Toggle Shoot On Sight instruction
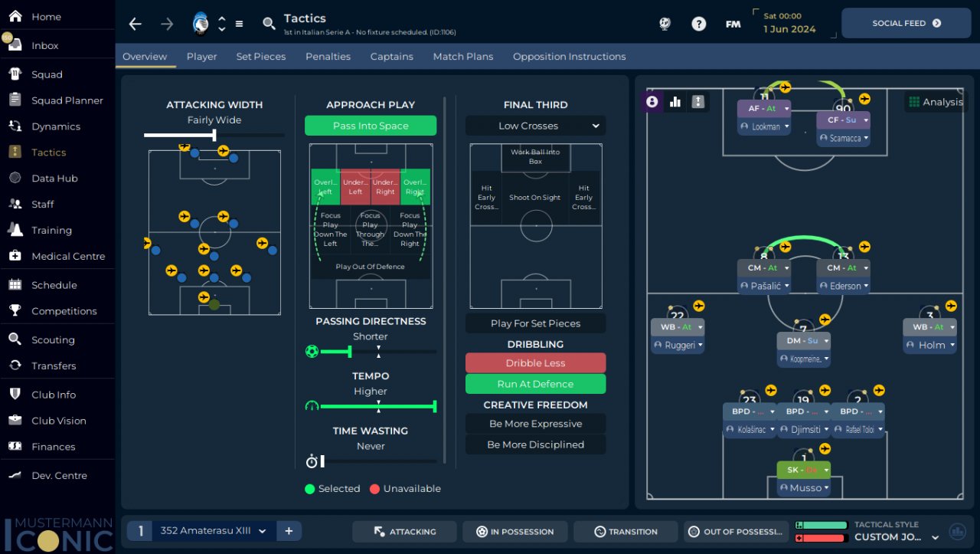980x554 pixels. pyautogui.click(x=535, y=197)
